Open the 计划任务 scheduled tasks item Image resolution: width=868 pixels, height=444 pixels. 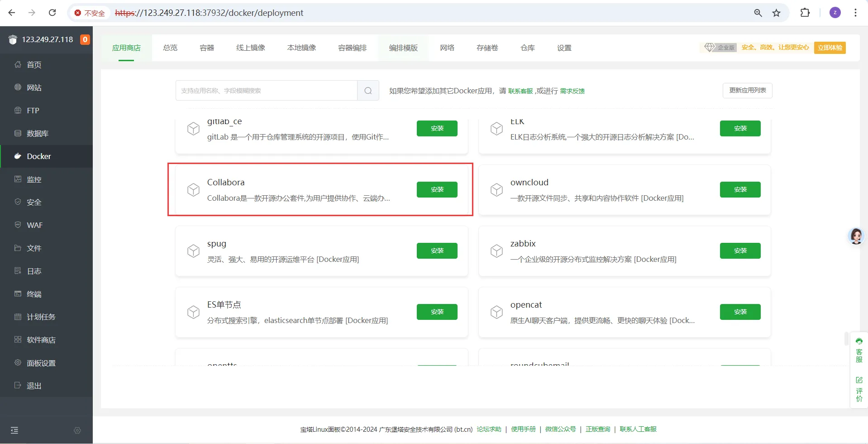click(x=46, y=317)
